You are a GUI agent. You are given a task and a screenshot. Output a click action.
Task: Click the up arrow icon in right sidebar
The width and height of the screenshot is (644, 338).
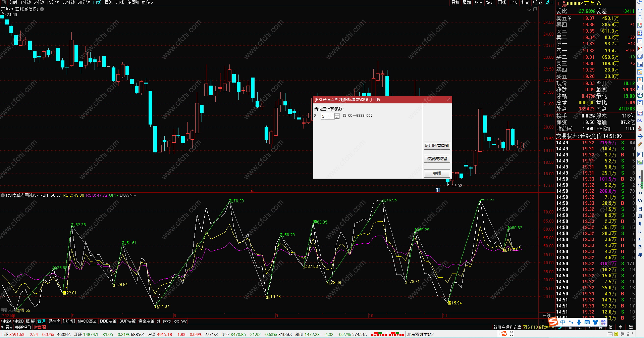coord(640,10)
